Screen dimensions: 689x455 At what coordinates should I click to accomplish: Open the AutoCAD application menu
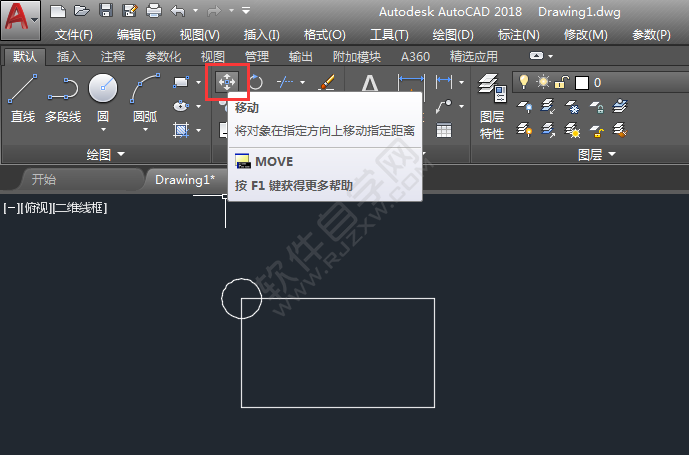[x=21, y=21]
